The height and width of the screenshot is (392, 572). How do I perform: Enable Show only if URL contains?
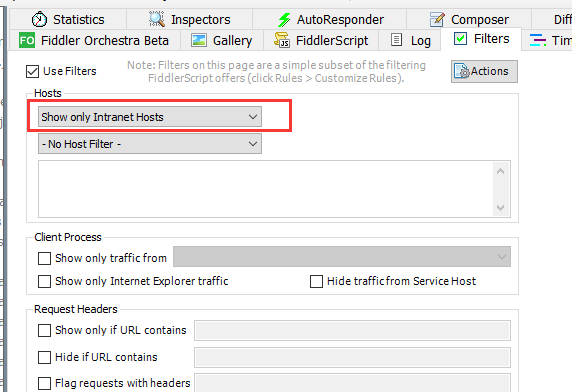click(x=45, y=330)
